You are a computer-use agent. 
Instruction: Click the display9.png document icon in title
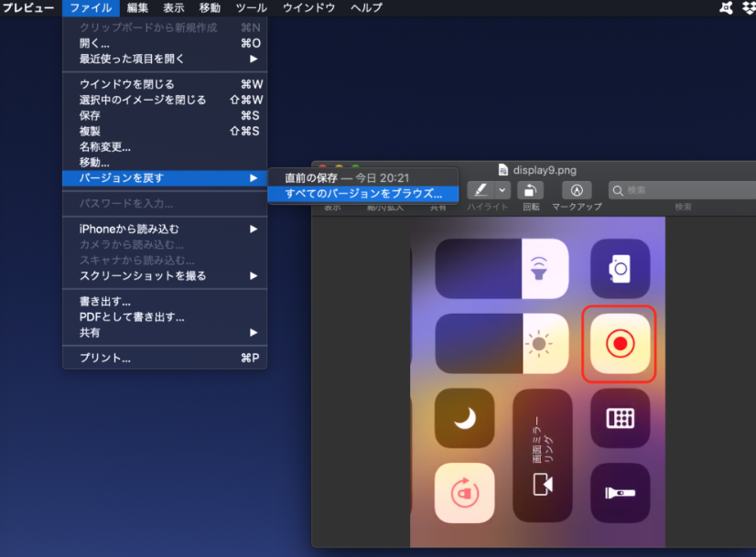502,170
